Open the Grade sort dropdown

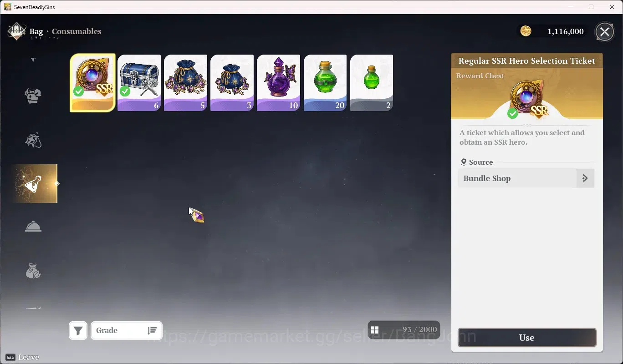click(127, 331)
